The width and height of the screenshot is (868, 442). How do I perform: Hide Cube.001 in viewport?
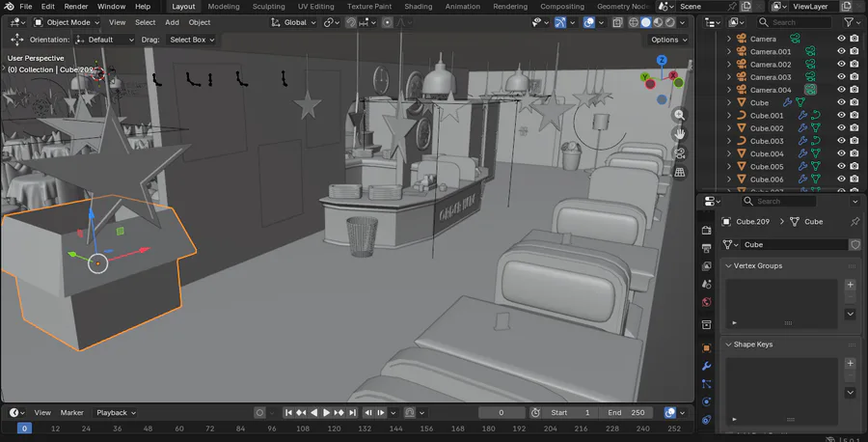click(x=841, y=115)
